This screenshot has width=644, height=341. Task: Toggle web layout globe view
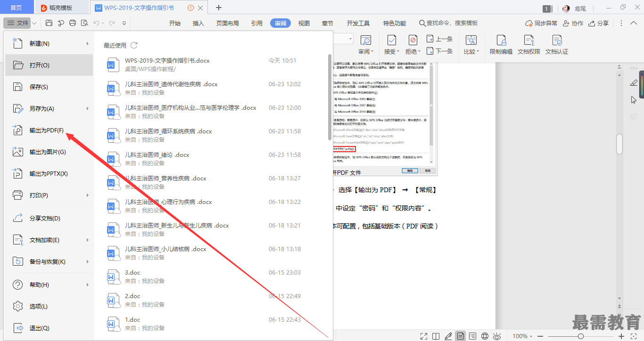pos(485,336)
